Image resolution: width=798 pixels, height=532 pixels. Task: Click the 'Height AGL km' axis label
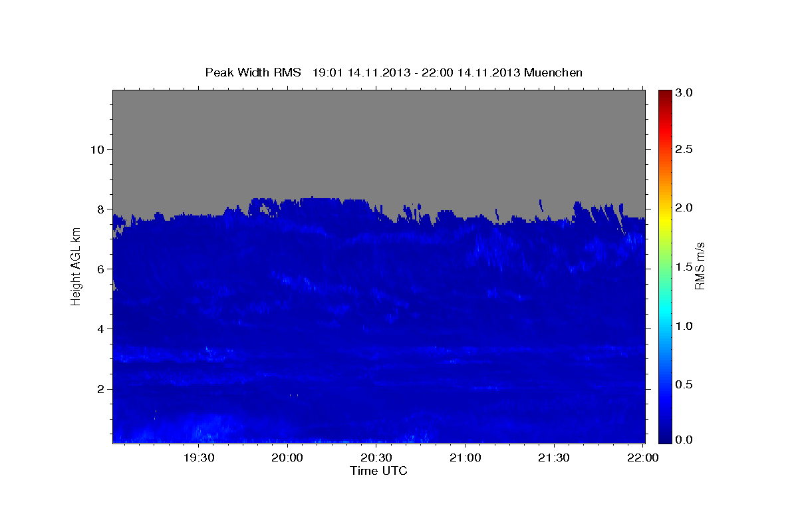tap(76, 265)
